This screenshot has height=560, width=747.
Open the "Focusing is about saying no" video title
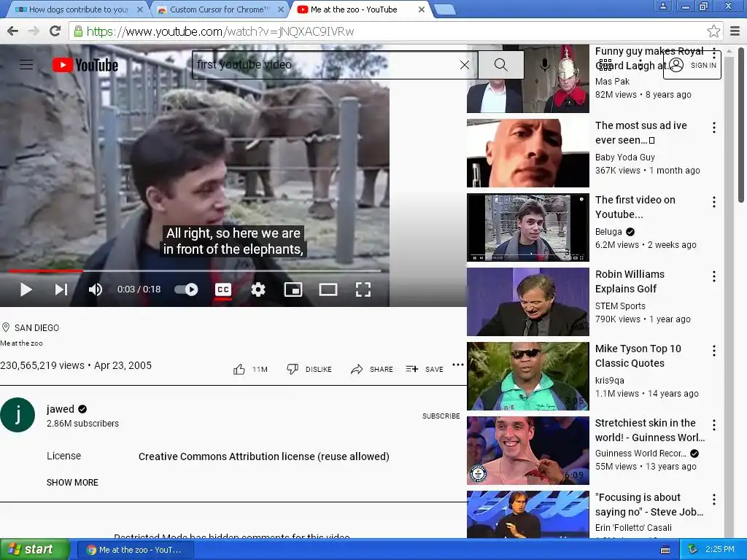pyautogui.click(x=649, y=505)
